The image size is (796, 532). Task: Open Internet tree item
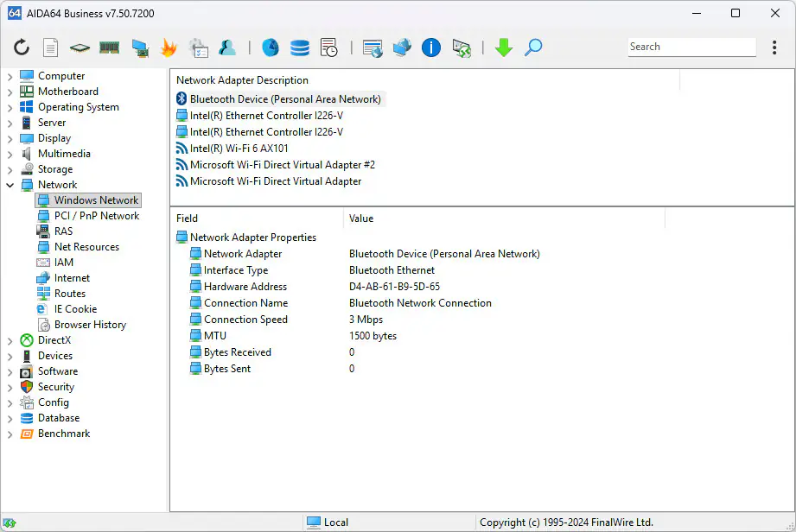(63, 278)
